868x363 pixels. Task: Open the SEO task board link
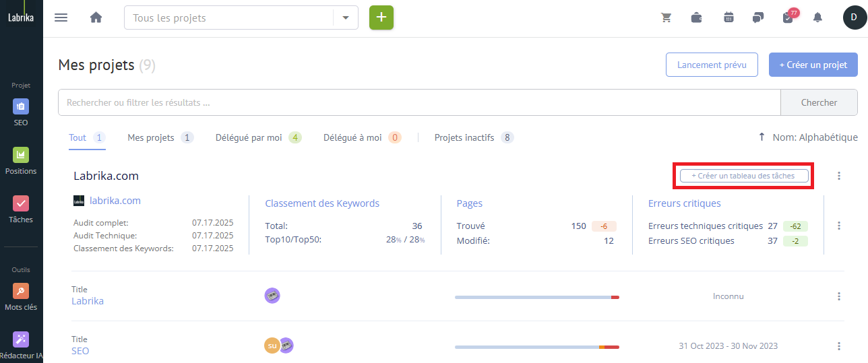[80, 351]
